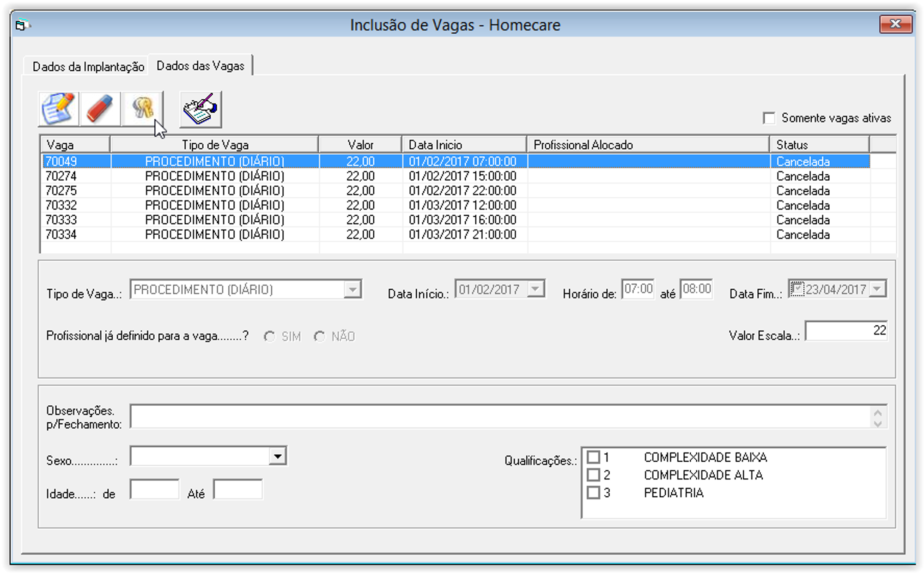Check COMPLEXIDADE BAIXA qualification
This screenshot has height=573, width=924.
[x=593, y=457]
